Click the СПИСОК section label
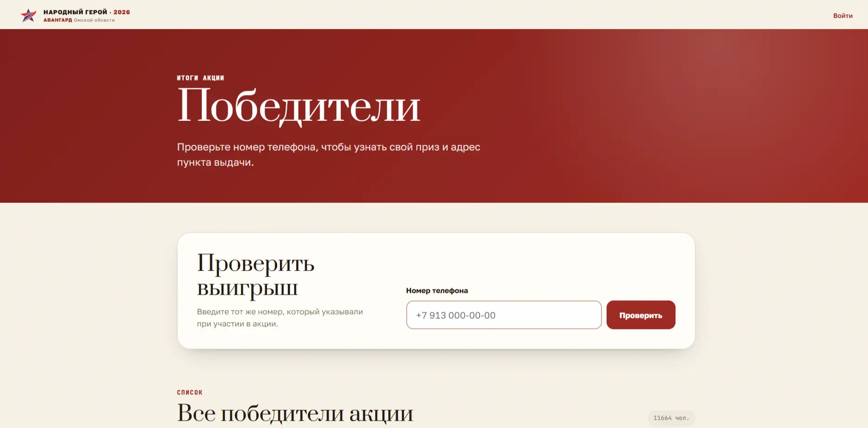868x428 pixels. coord(190,392)
